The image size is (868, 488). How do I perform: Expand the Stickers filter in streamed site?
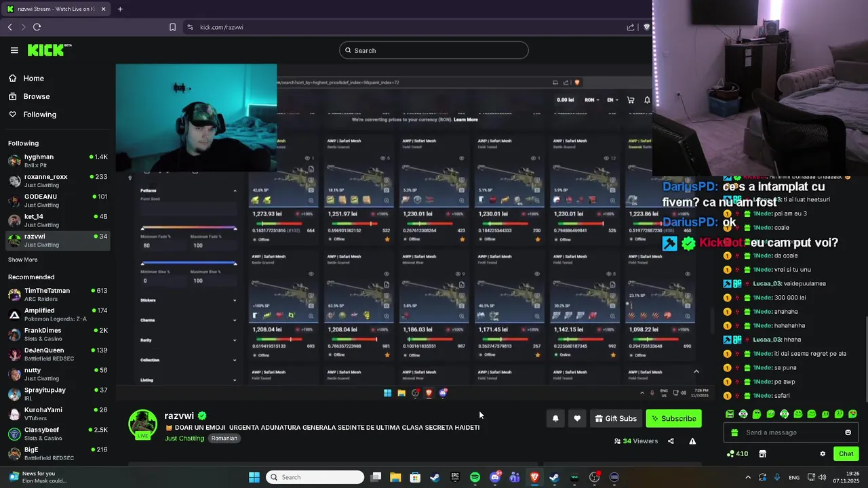tap(188, 300)
